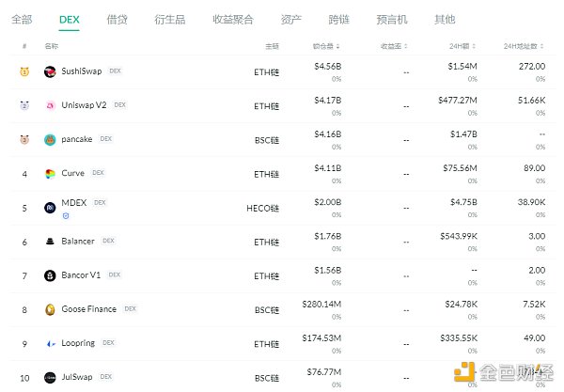Click the DEX tag beside Curve

[98, 174]
